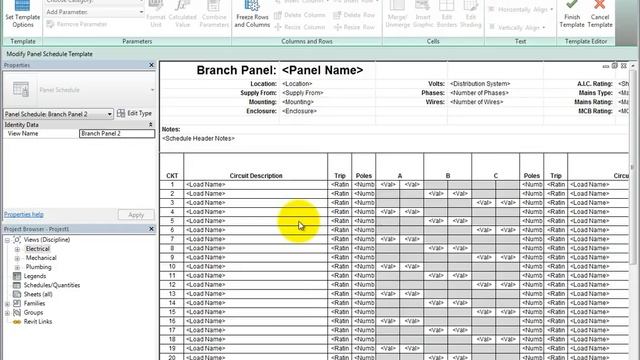The height and width of the screenshot is (360, 640).
Task: Select the <Mounting> parameter cell
Action: 298,102
